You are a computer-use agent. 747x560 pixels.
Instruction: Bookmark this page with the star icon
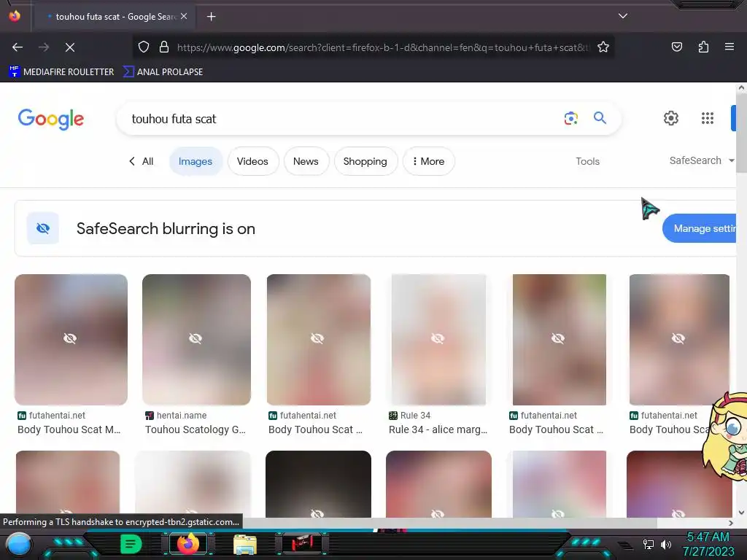[603, 47]
